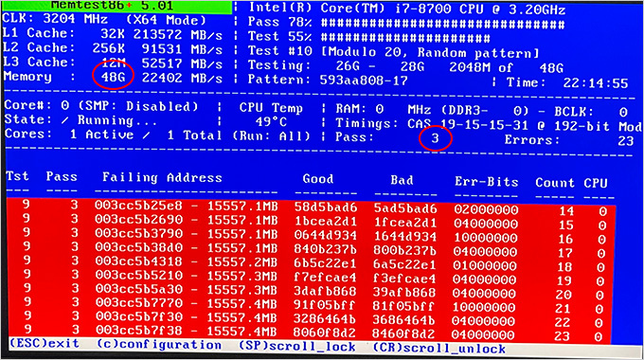Click the L1 Cache speed 213572 MB/s

pyautogui.click(x=178, y=34)
